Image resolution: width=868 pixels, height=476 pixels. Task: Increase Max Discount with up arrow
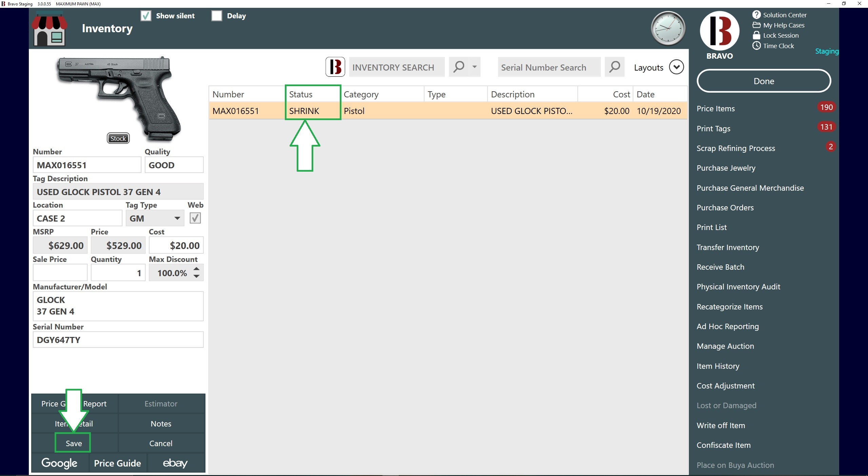click(x=196, y=269)
